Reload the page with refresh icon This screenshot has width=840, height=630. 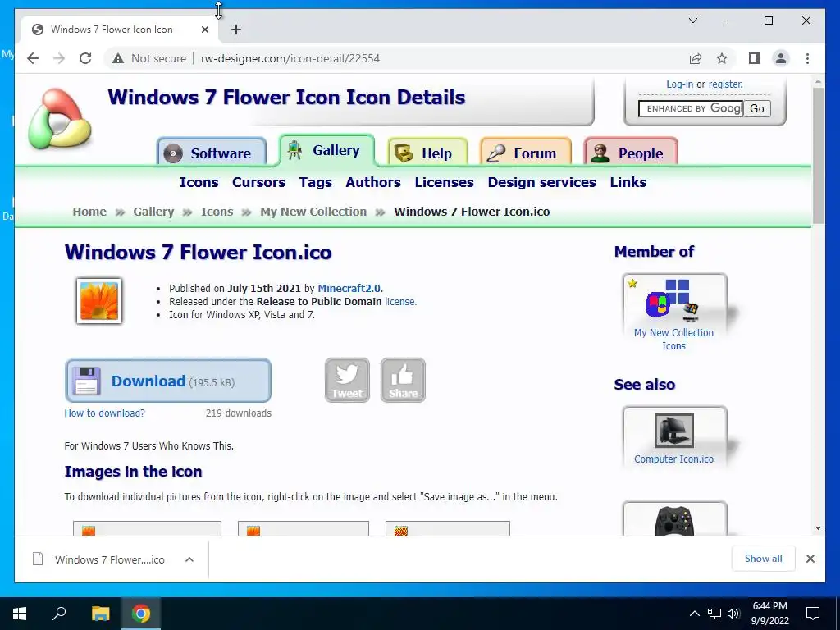click(x=85, y=58)
